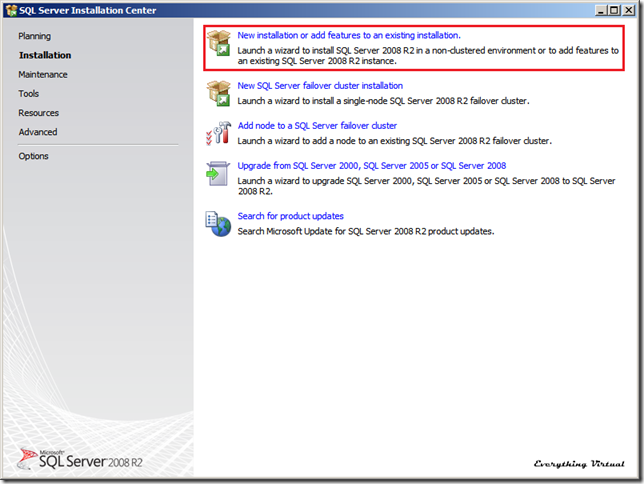Click the Upgrade arrow icon
Viewport: 644px width, 484px height.
pyautogui.click(x=218, y=173)
